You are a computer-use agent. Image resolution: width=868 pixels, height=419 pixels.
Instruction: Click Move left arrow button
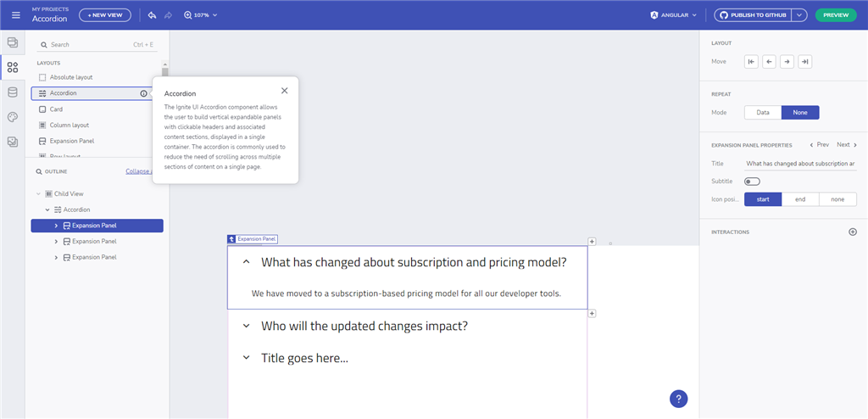point(769,62)
